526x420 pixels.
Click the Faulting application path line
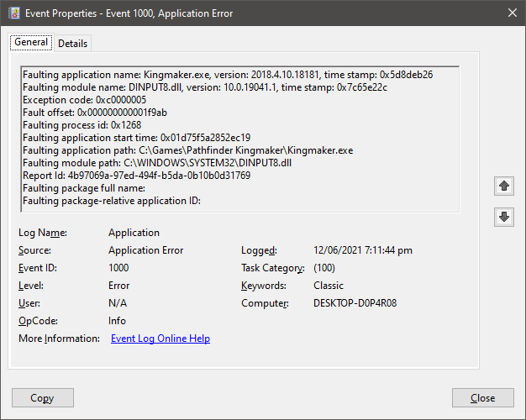pos(188,150)
